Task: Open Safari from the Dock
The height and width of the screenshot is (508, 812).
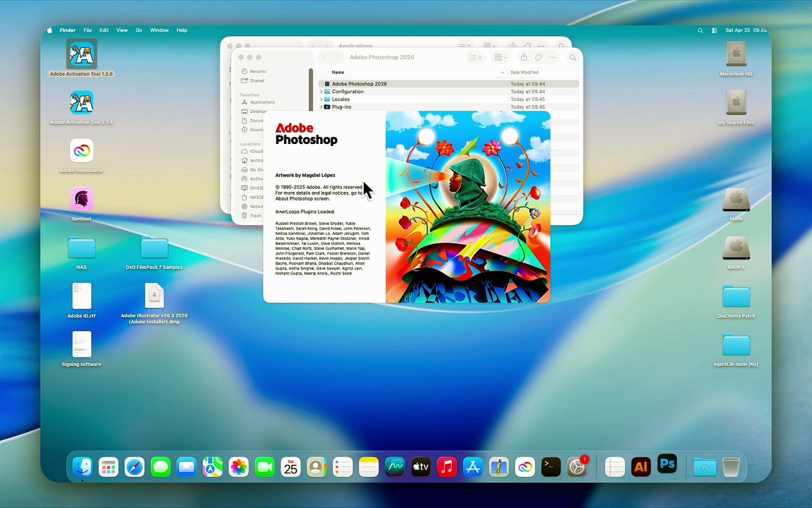Action: click(x=134, y=467)
